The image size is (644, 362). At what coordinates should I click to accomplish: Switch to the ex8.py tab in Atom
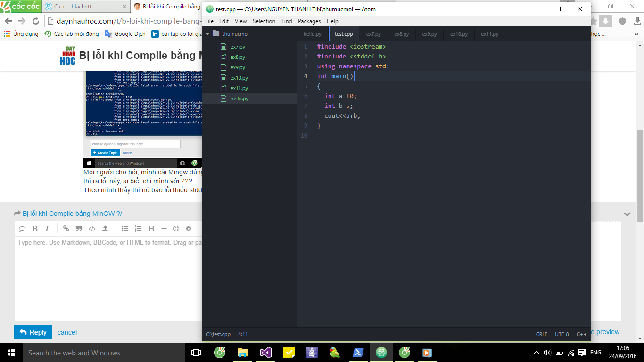tap(402, 34)
